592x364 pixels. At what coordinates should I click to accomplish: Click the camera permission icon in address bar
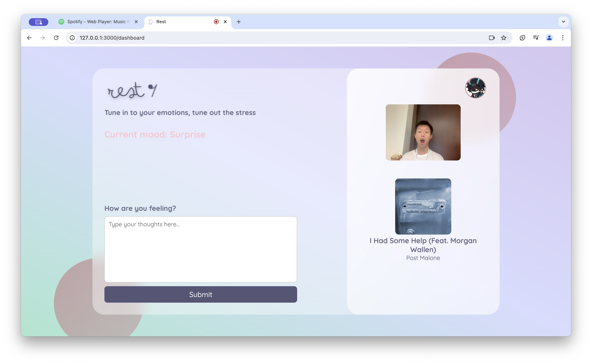(x=492, y=38)
